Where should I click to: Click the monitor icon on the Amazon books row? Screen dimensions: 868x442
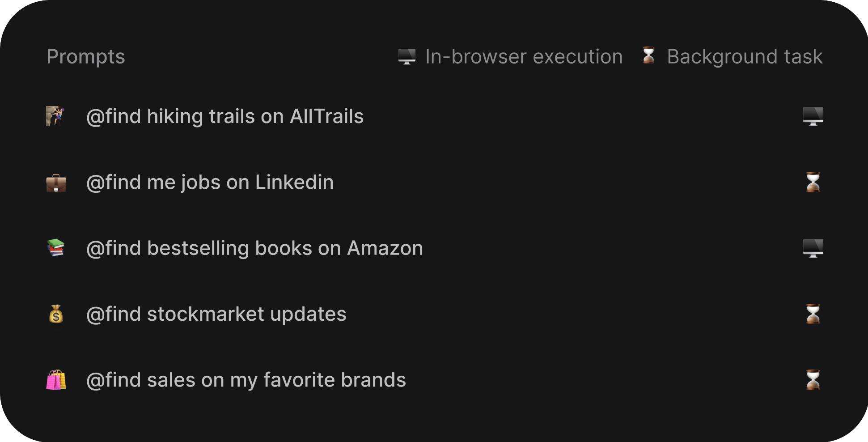coord(813,248)
